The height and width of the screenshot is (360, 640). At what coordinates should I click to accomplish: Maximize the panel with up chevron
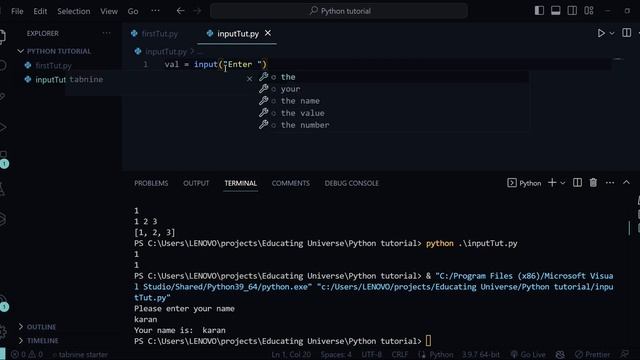[x=626, y=183]
